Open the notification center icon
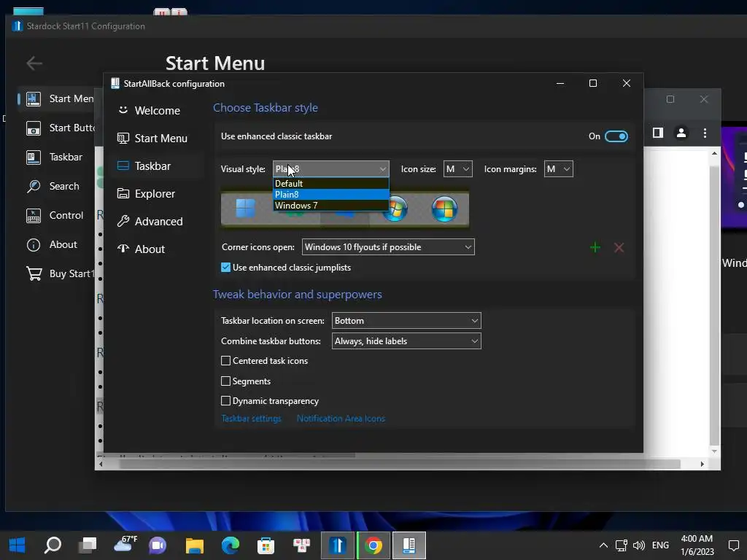The width and height of the screenshot is (747, 560). tap(734, 545)
